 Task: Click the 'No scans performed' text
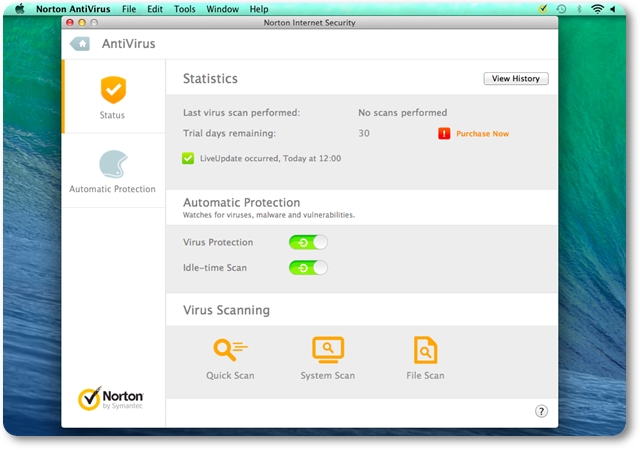point(402,112)
